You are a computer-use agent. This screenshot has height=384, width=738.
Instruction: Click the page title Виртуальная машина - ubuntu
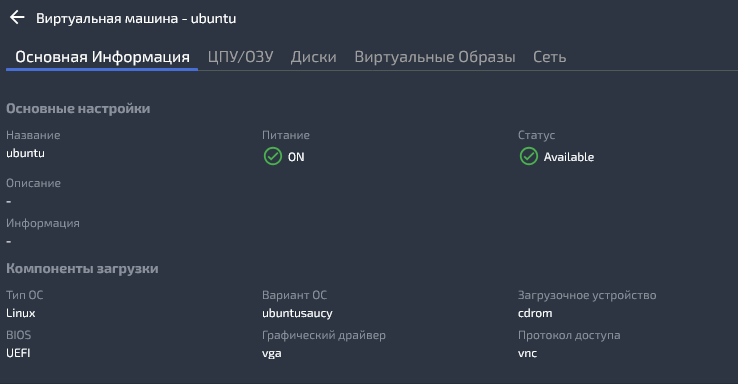click(136, 18)
